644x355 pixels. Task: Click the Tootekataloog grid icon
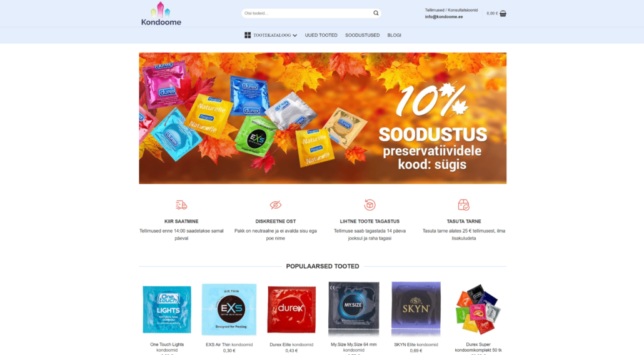[248, 35]
